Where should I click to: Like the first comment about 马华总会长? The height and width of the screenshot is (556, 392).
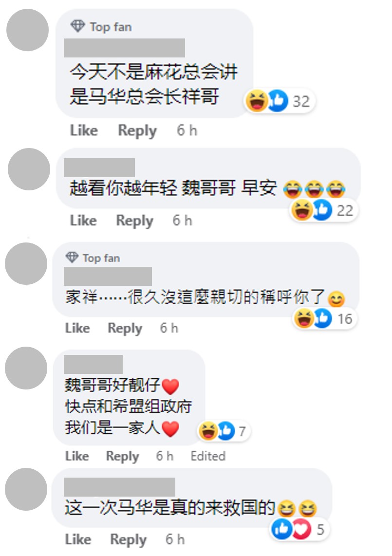(84, 130)
